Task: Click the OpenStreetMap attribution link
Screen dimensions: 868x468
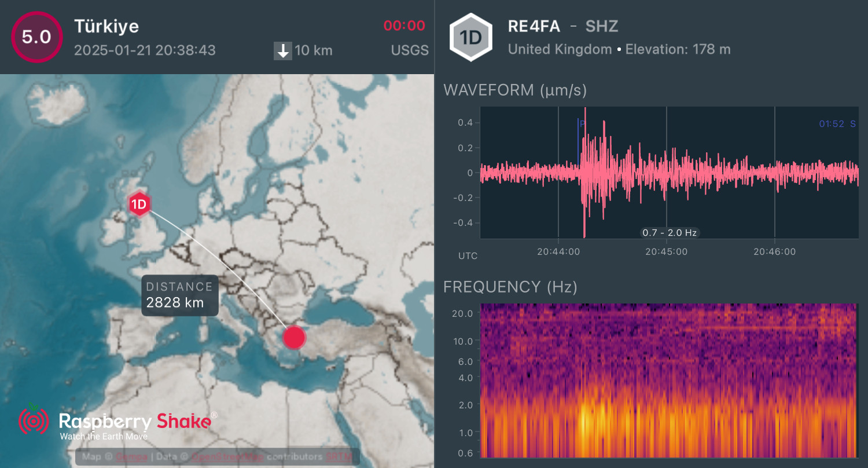Action: [x=228, y=457]
